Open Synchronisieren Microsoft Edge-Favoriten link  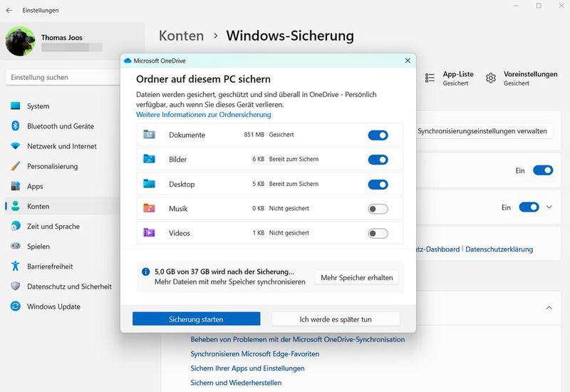click(x=255, y=354)
